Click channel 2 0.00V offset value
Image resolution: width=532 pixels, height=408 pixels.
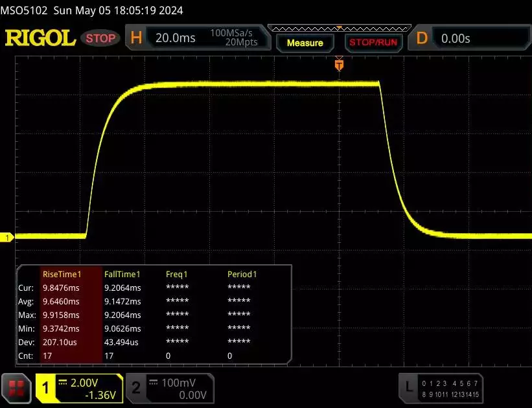[x=192, y=395]
